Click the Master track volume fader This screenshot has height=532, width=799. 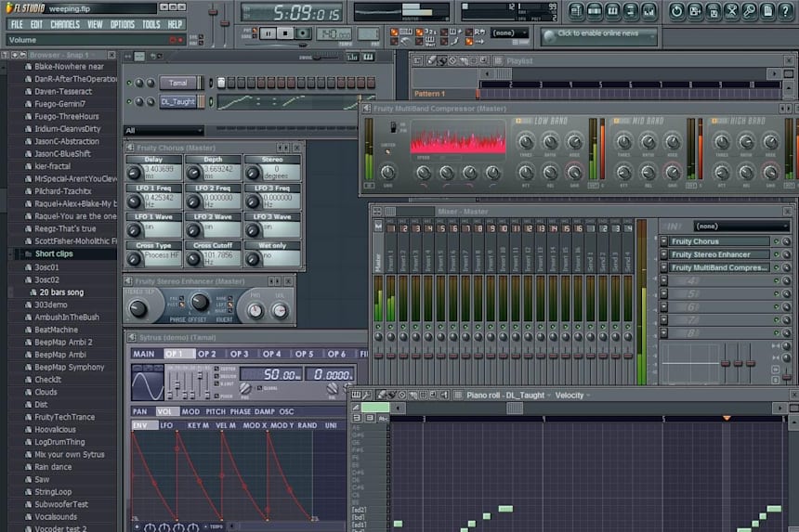(379, 354)
